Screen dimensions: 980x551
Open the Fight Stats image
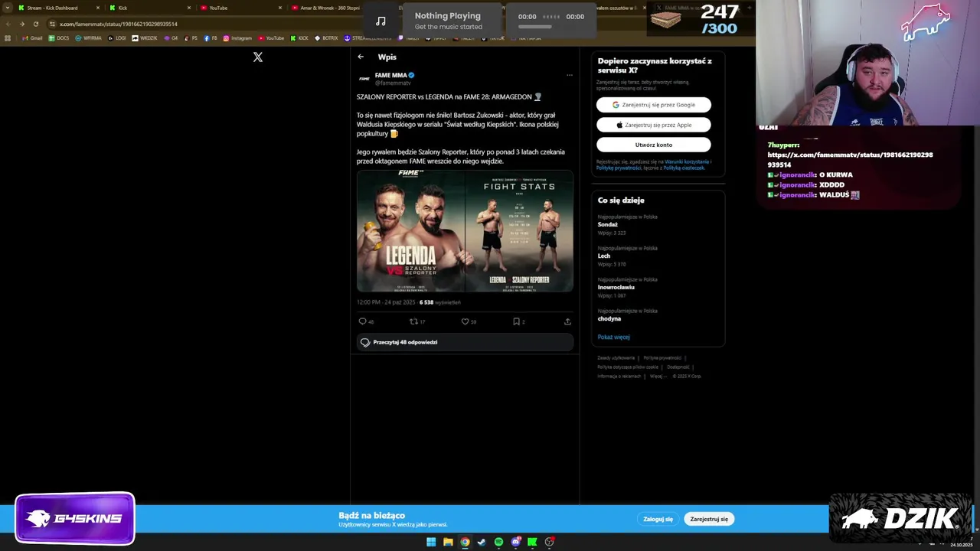click(519, 231)
